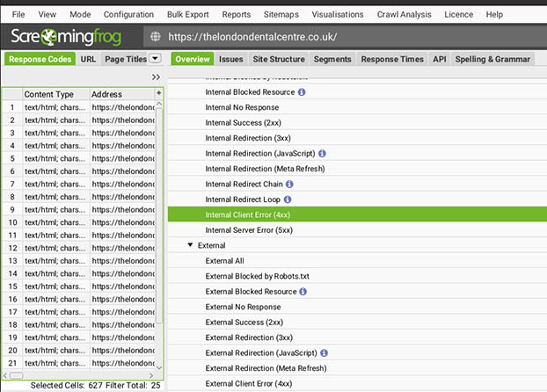Image resolution: width=547 pixels, height=392 pixels.
Task: Click info icon next to Internal Redirect Loop
Action: tap(288, 200)
